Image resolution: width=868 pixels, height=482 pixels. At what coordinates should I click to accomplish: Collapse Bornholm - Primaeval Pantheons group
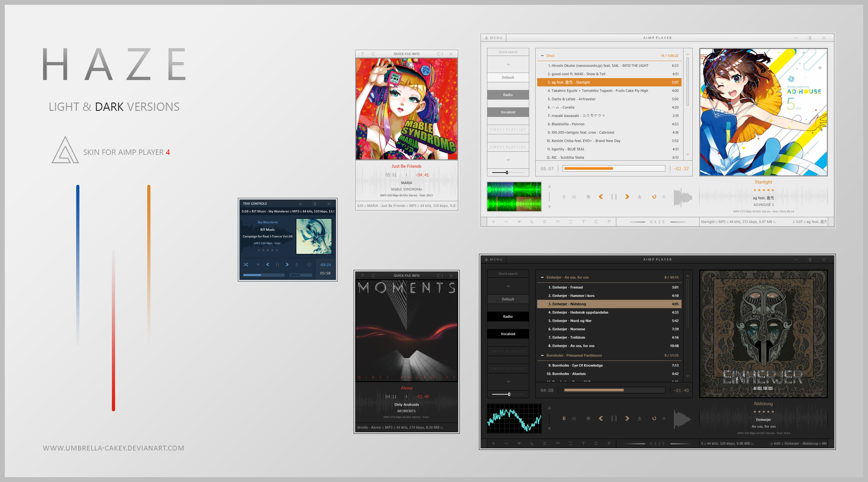542,355
